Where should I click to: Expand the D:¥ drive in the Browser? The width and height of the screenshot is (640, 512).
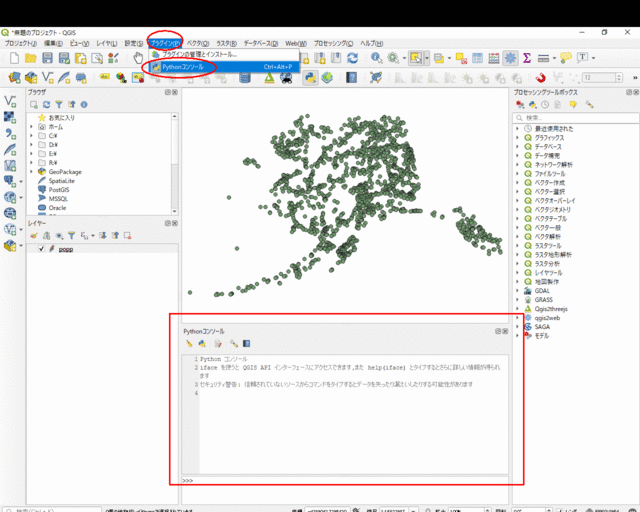coord(31,145)
